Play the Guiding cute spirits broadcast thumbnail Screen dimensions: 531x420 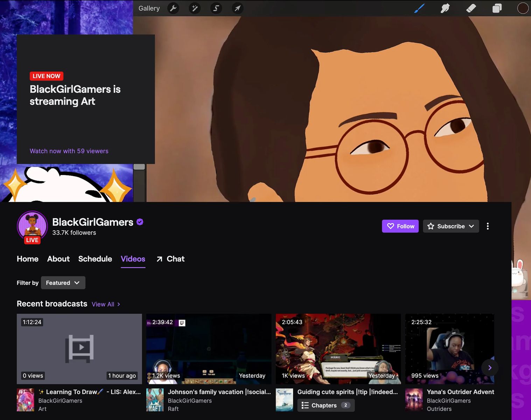coord(338,349)
